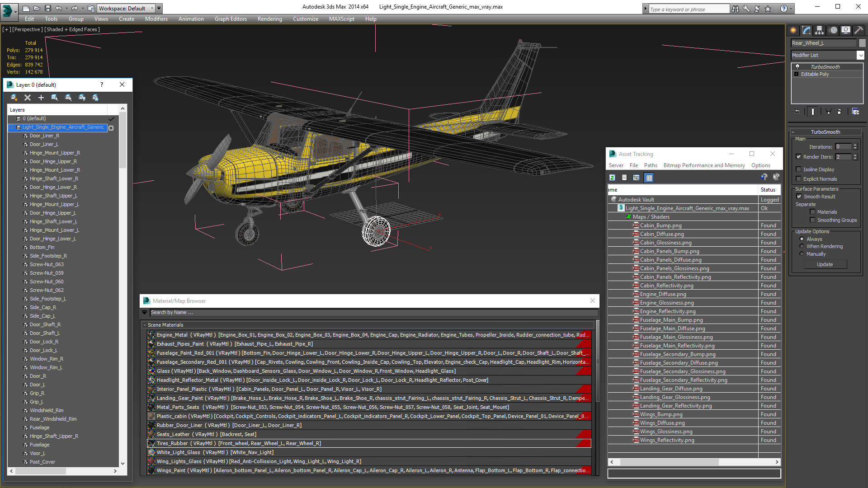Screen dimensions: 868x488
Task: Enable Separate by Materials checkbox
Action: click(x=812, y=212)
